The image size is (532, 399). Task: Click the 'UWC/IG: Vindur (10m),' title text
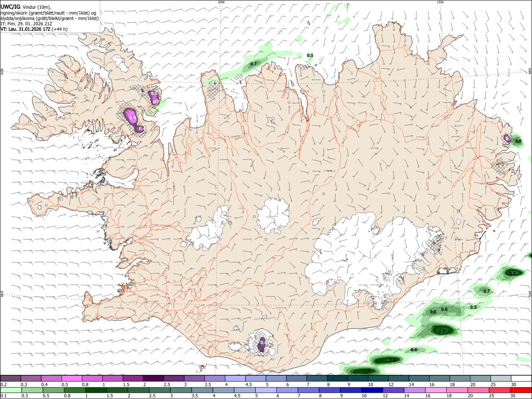(x=25, y=7)
